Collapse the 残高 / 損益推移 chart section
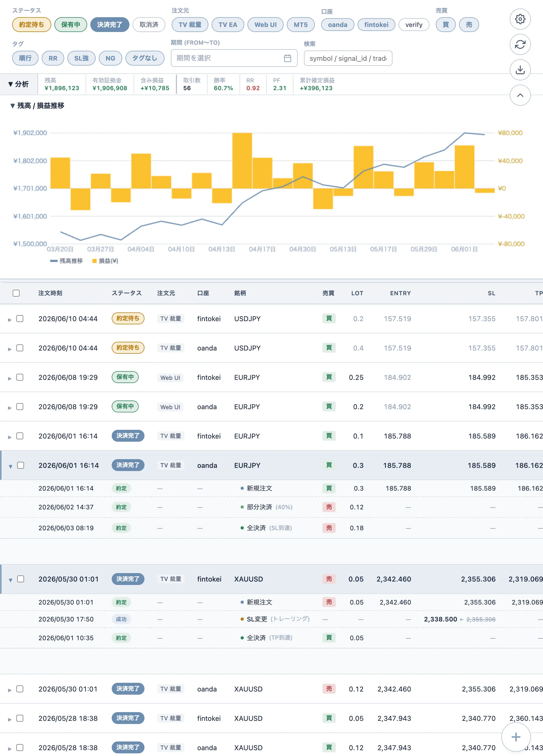 (x=37, y=106)
